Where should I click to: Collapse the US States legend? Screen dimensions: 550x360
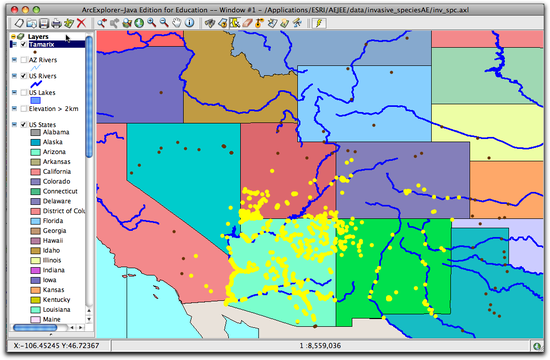tap(14, 125)
